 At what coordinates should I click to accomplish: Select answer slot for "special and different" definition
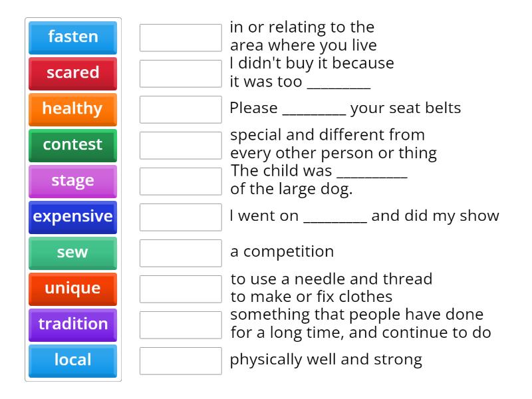click(180, 146)
